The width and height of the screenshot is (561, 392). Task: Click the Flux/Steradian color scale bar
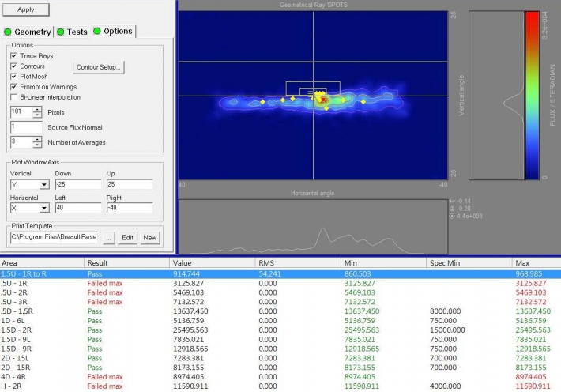[532, 95]
